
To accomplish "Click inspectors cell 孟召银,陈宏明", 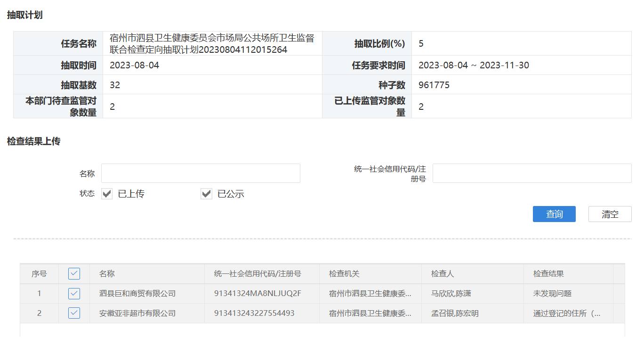I will 455,313.
